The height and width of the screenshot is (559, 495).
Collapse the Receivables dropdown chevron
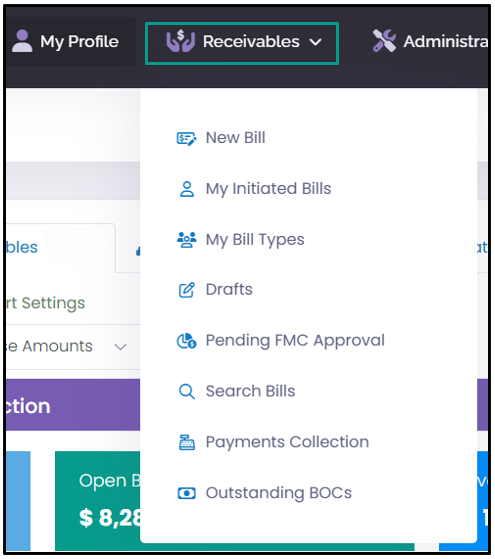coord(315,42)
